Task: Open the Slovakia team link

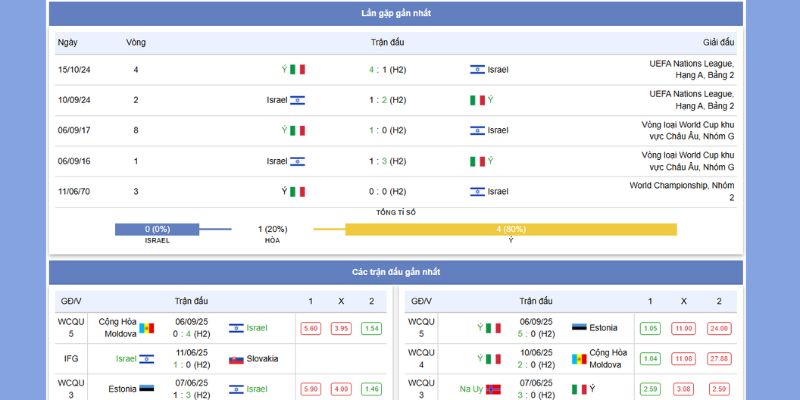Action: (262, 359)
